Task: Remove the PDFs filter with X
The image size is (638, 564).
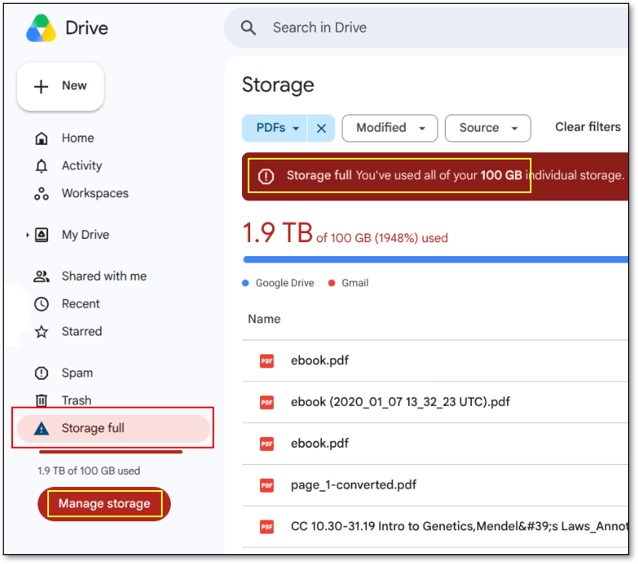Action: [321, 128]
